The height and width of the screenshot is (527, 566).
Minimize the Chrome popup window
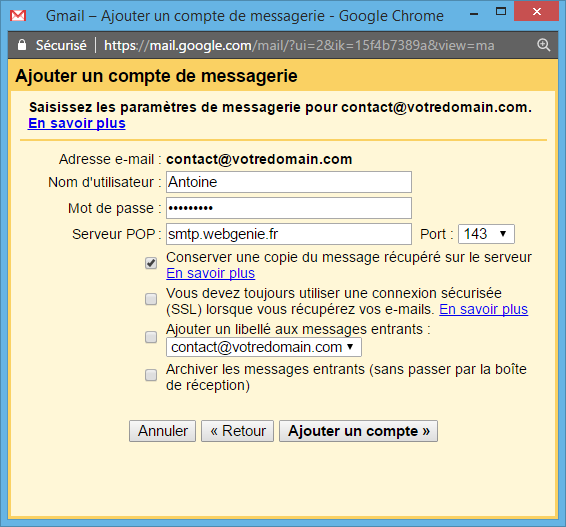click(x=474, y=14)
